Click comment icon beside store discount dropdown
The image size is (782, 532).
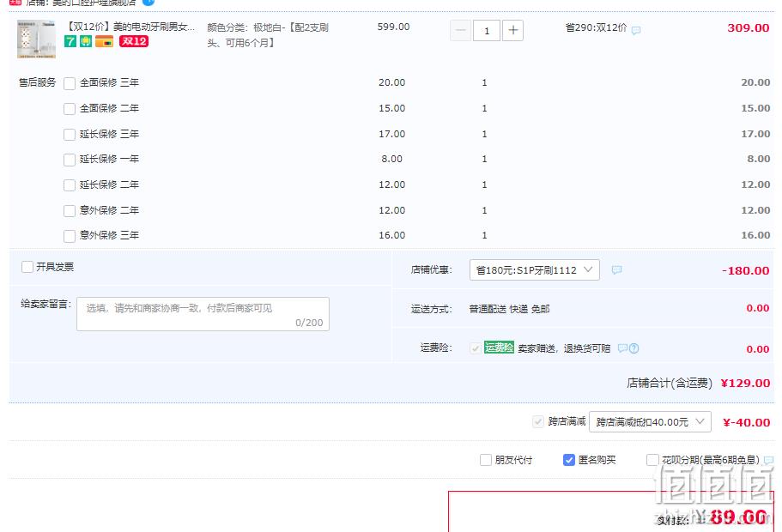point(617,269)
